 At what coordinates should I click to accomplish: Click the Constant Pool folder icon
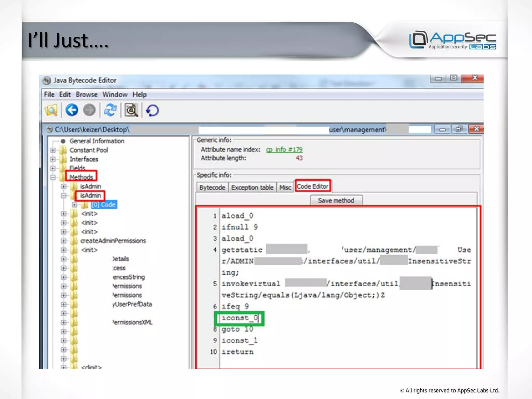click(x=63, y=150)
